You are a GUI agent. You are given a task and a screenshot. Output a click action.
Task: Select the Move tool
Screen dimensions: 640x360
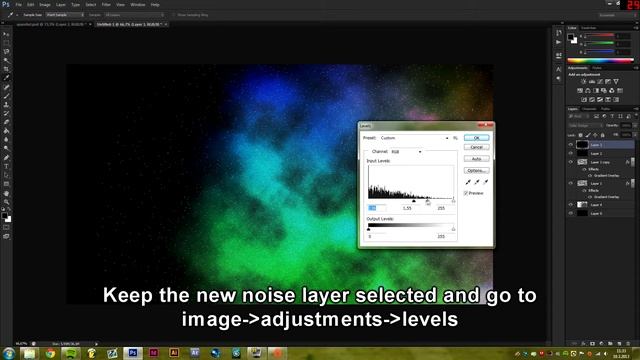[x=6, y=34]
